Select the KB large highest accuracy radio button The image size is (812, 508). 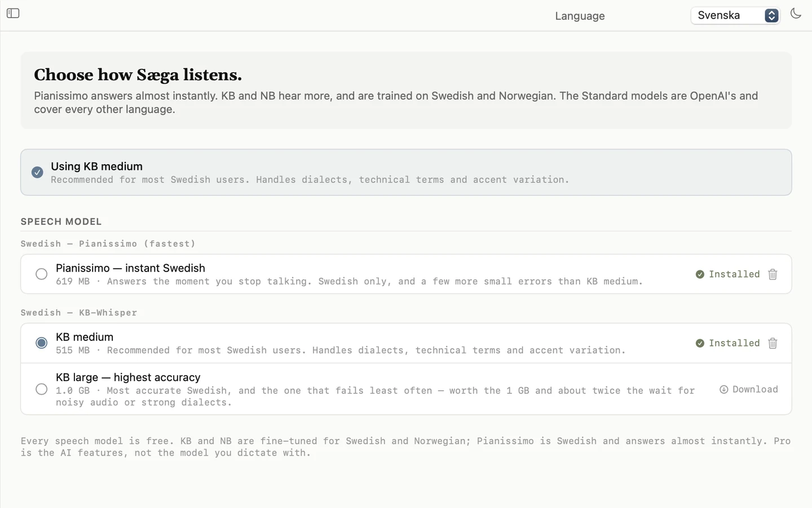tap(41, 389)
